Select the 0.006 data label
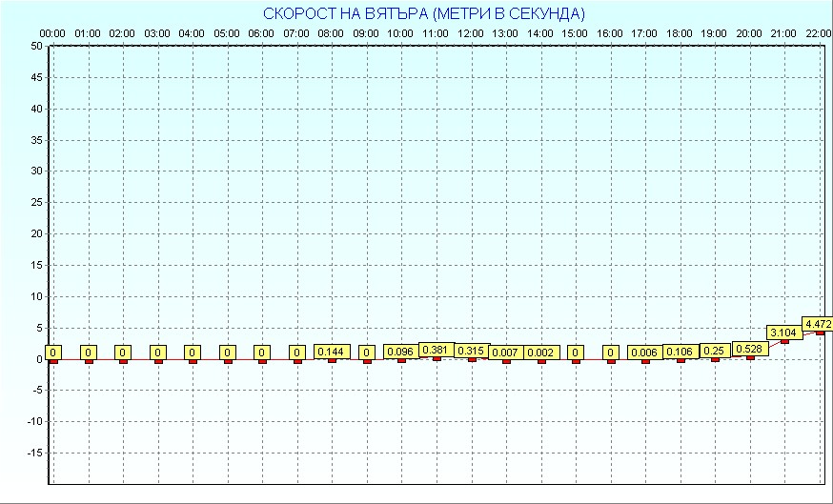 [x=644, y=353]
